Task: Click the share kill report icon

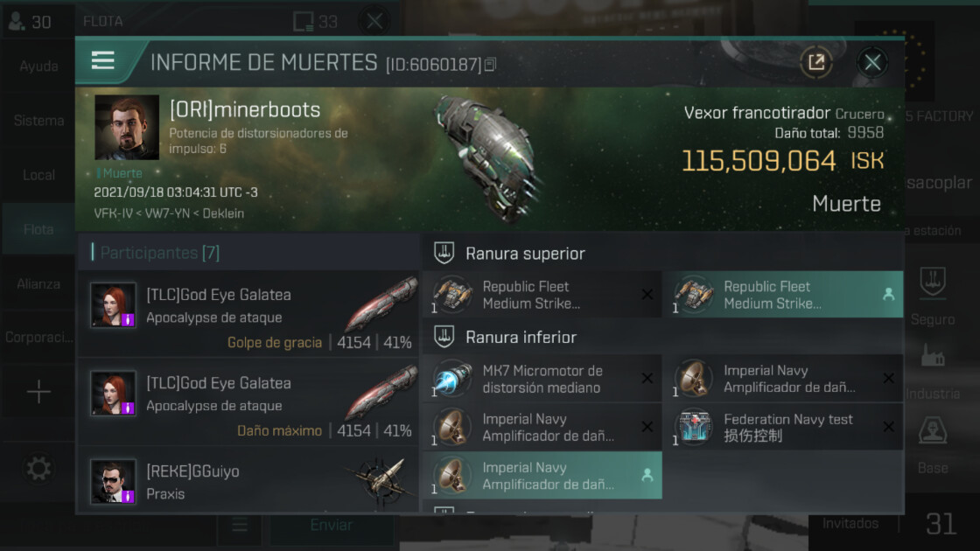Action: point(816,62)
